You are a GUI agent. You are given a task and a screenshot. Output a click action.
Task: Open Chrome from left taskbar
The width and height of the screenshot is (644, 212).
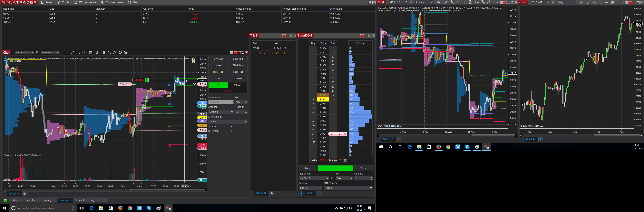(x=130, y=208)
